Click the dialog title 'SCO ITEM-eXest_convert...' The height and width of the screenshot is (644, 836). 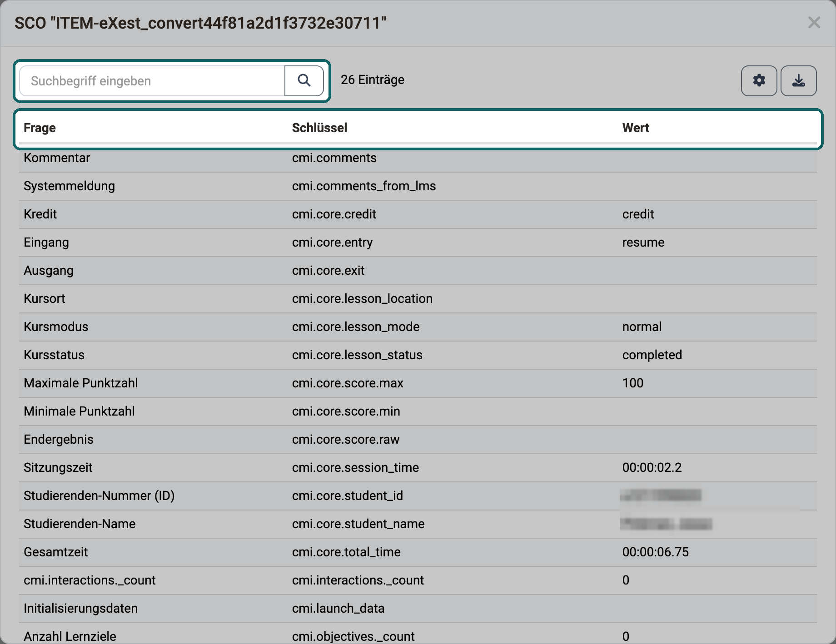[200, 23]
